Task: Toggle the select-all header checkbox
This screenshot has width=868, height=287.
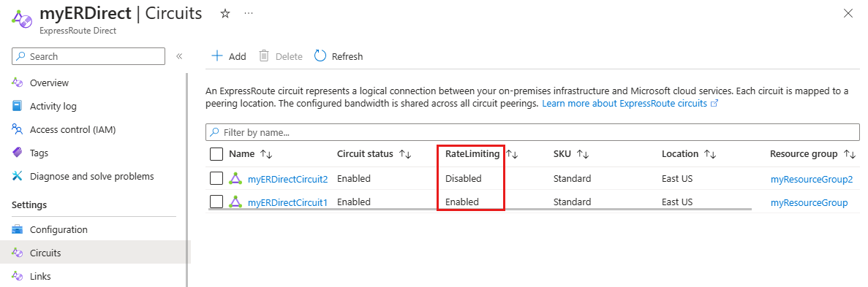Action: click(216, 154)
